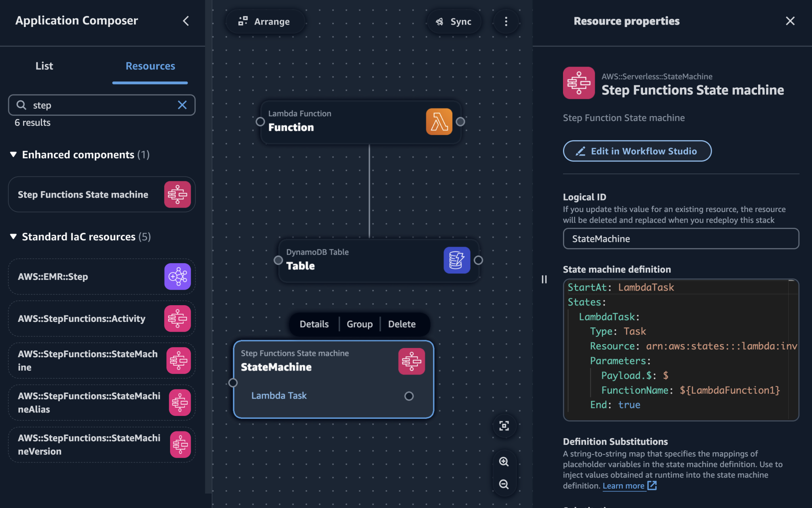Click the AWS::EMR::Step resource icon
This screenshot has height=508, width=812.
(177, 276)
